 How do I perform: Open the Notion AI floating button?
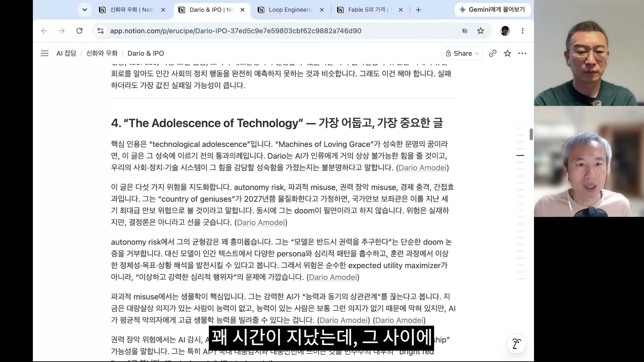pyautogui.click(x=516, y=344)
